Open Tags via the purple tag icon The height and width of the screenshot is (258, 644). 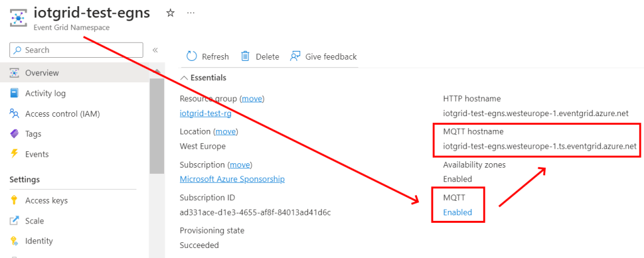click(14, 134)
